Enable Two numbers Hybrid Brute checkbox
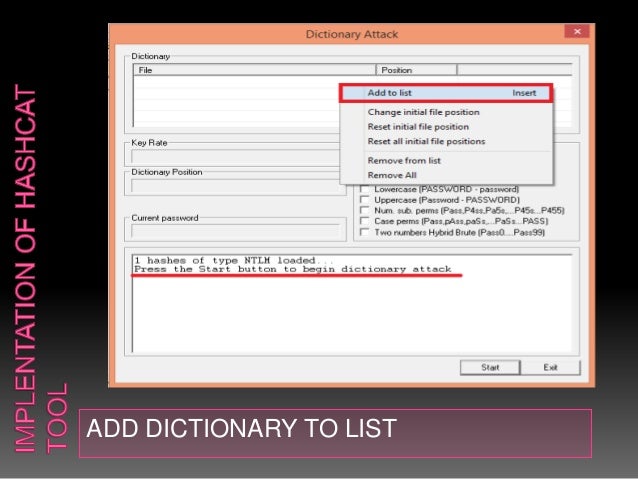The image size is (638, 479). click(x=365, y=232)
